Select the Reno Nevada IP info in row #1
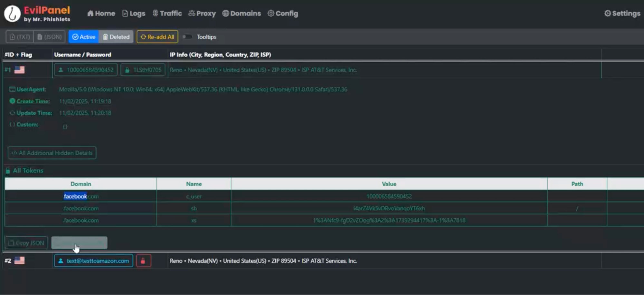This screenshot has height=295, width=644. click(263, 70)
